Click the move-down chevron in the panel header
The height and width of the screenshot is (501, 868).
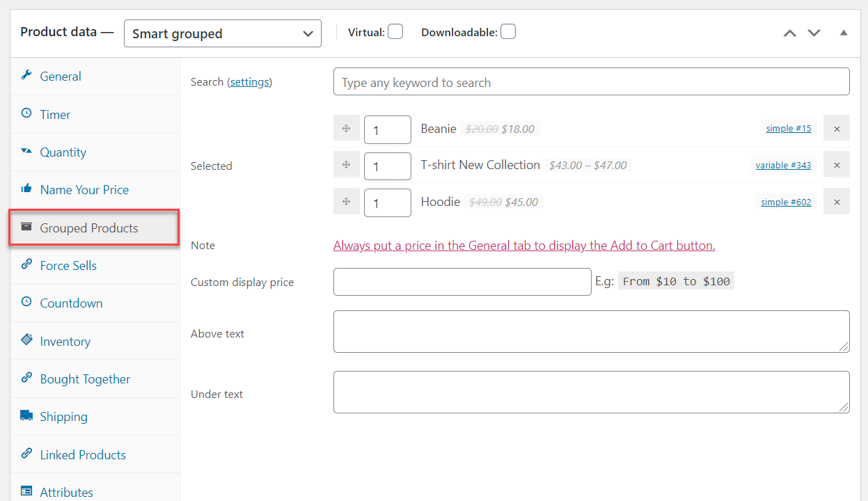814,32
